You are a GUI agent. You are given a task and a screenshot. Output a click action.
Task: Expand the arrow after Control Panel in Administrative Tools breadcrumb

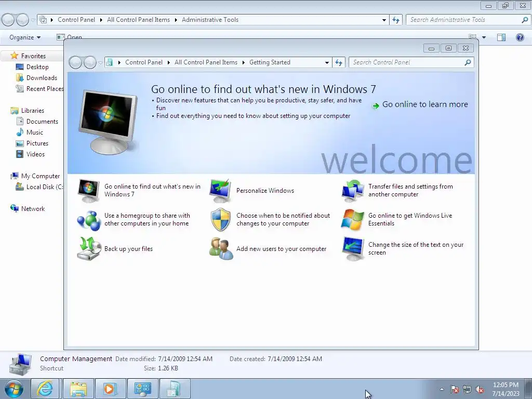point(101,20)
